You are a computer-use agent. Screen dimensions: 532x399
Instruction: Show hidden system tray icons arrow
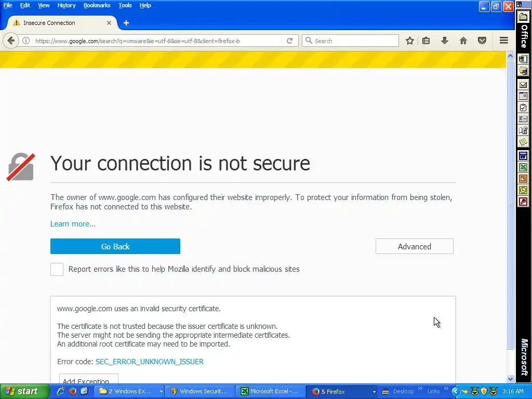pos(456,392)
